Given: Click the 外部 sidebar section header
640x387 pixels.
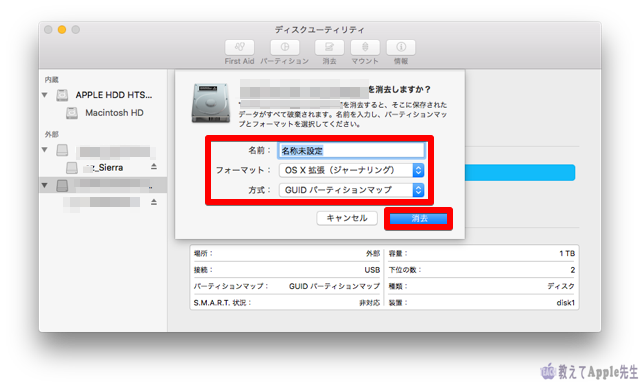Looking at the screenshot, I should [x=51, y=134].
